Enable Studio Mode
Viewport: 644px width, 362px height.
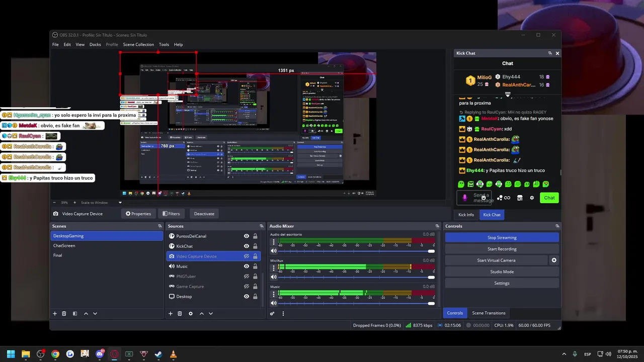coord(502,272)
